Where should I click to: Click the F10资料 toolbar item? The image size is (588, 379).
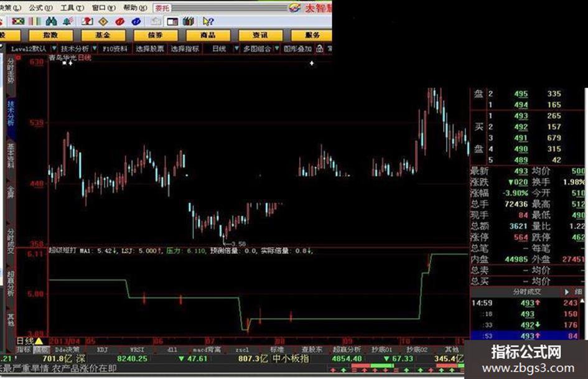tap(114, 49)
